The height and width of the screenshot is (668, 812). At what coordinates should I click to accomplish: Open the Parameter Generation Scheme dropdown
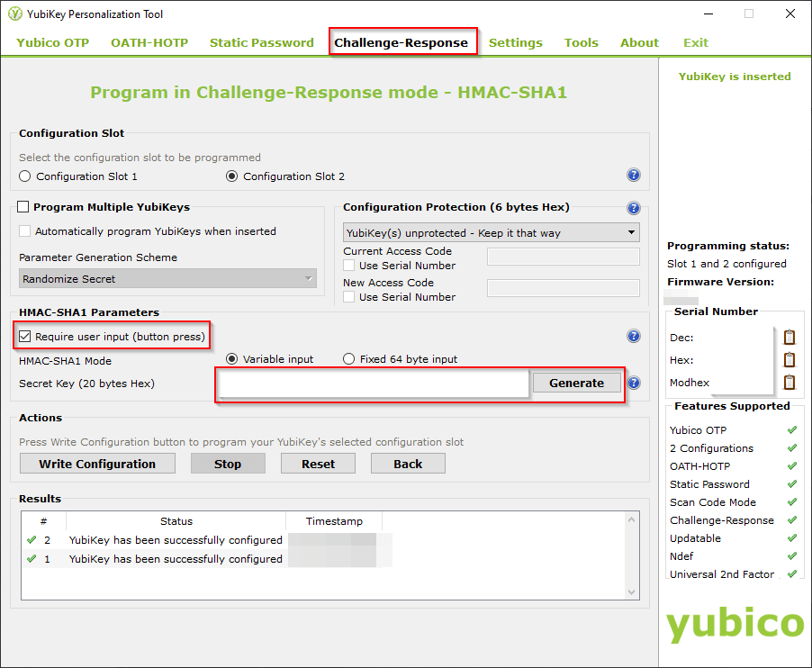[x=167, y=279]
